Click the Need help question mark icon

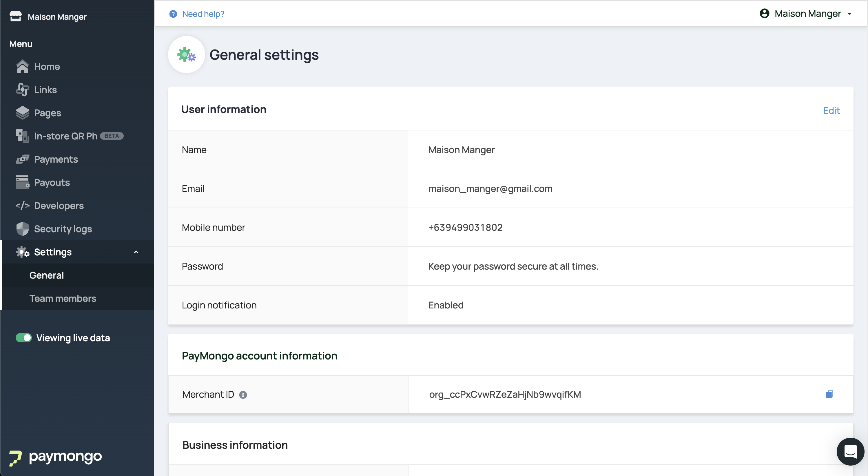click(173, 14)
